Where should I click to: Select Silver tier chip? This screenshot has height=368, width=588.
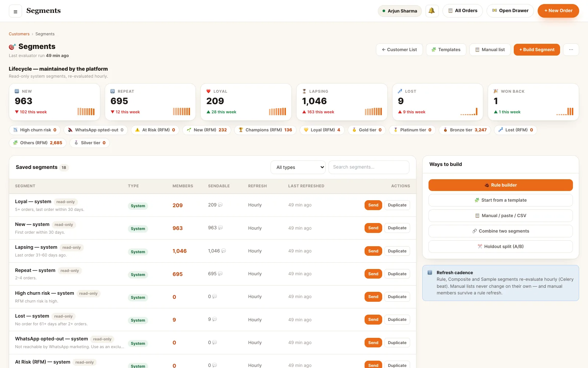[x=90, y=143]
